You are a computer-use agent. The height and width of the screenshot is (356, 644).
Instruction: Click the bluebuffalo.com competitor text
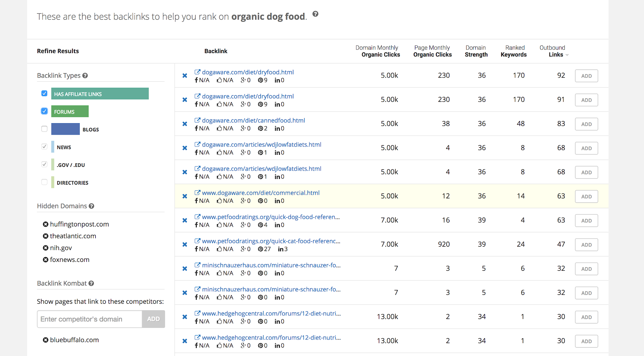tap(74, 340)
